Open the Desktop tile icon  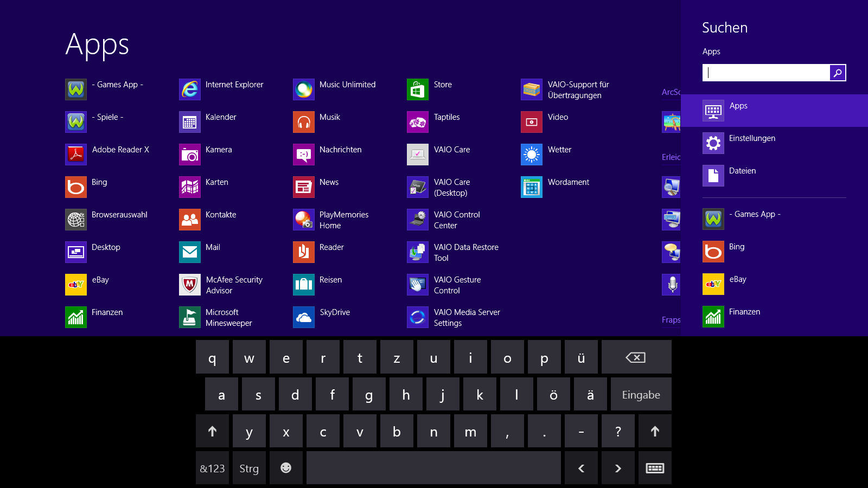point(76,252)
